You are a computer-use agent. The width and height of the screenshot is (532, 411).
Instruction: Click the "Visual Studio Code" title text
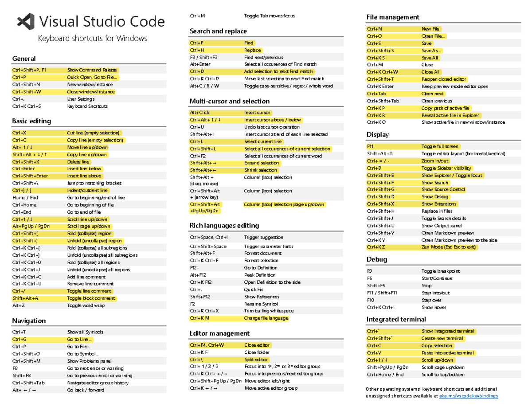coord(102,21)
